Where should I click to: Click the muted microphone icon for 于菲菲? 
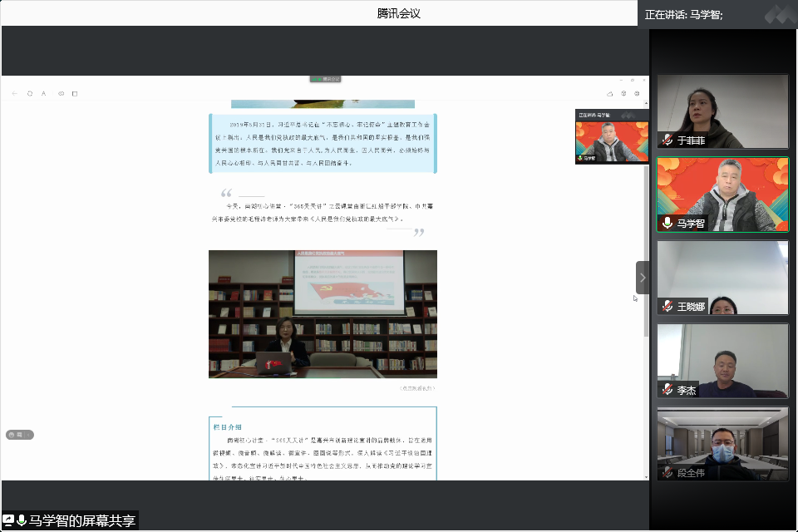click(667, 140)
